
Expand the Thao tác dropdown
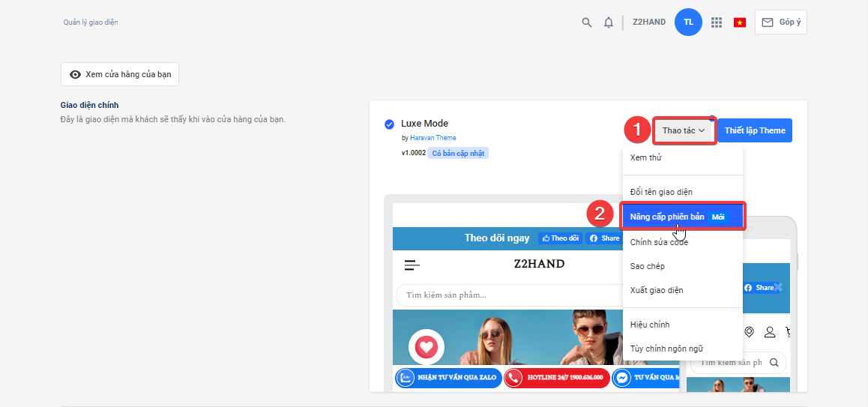pos(684,130)
